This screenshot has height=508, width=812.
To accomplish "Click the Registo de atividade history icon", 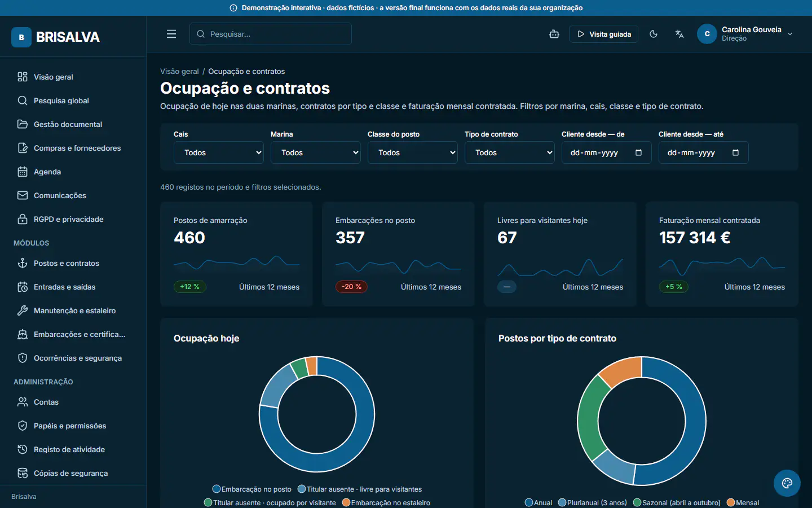I will point(23,449).
